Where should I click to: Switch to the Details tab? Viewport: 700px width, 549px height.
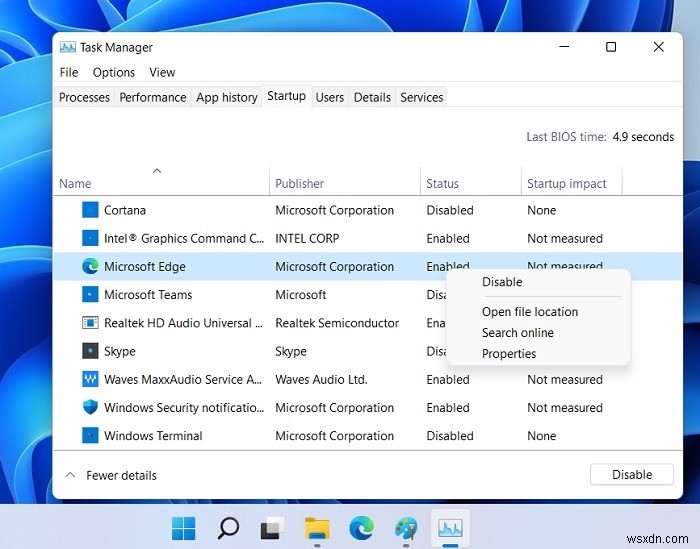[372, 97]
